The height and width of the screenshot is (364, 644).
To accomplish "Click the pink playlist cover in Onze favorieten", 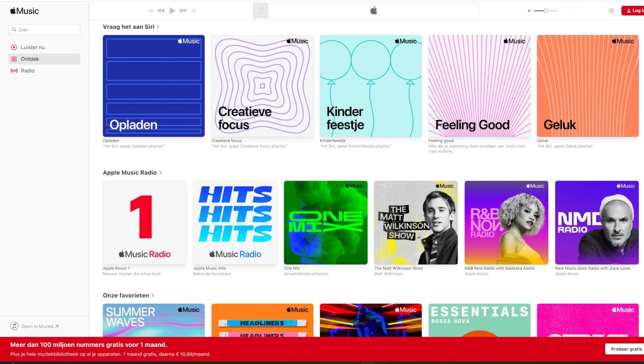I will point(588,320).
